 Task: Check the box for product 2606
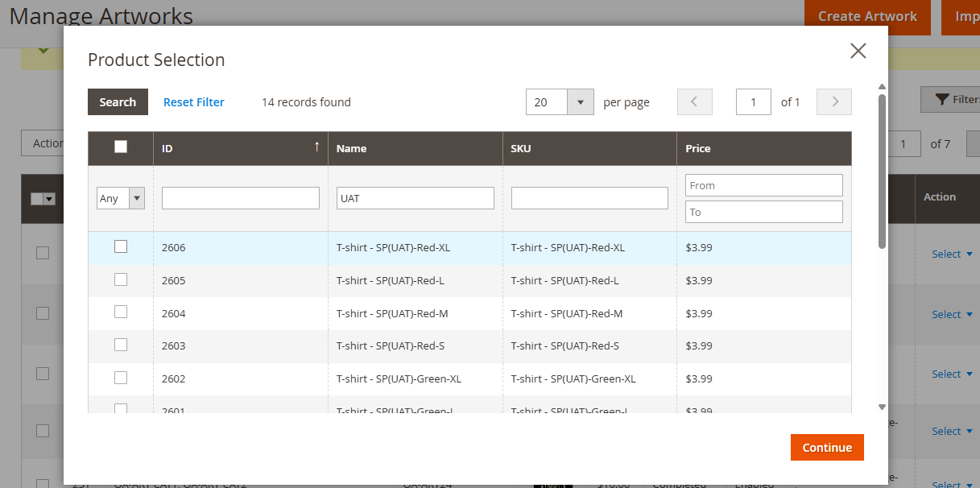tap(121, 246)
